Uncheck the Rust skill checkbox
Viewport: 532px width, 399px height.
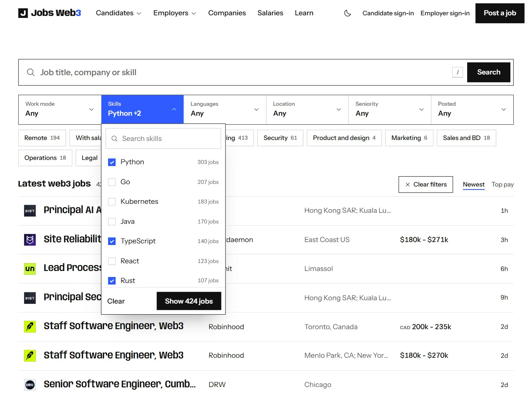point(112,281)
